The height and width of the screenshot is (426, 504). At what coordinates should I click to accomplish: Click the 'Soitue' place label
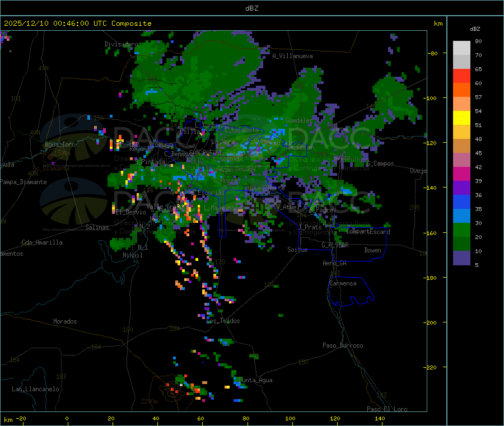tap(297, 250)
